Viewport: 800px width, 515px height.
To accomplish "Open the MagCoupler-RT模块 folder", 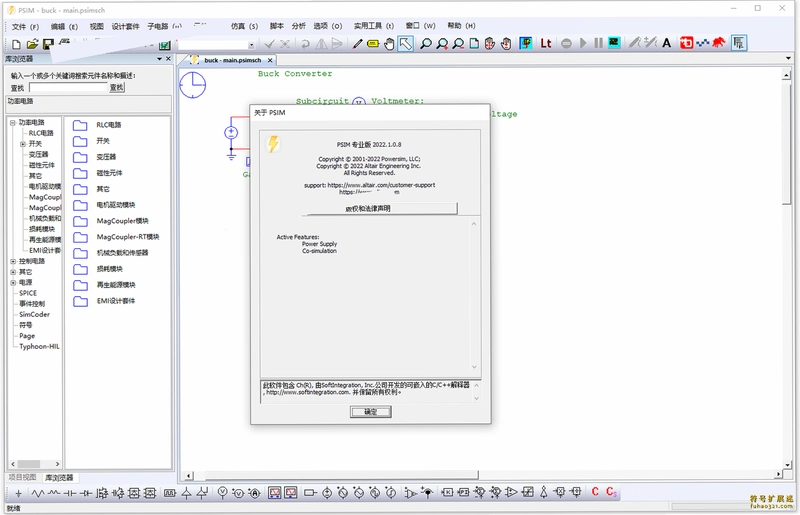I will 116,237.
